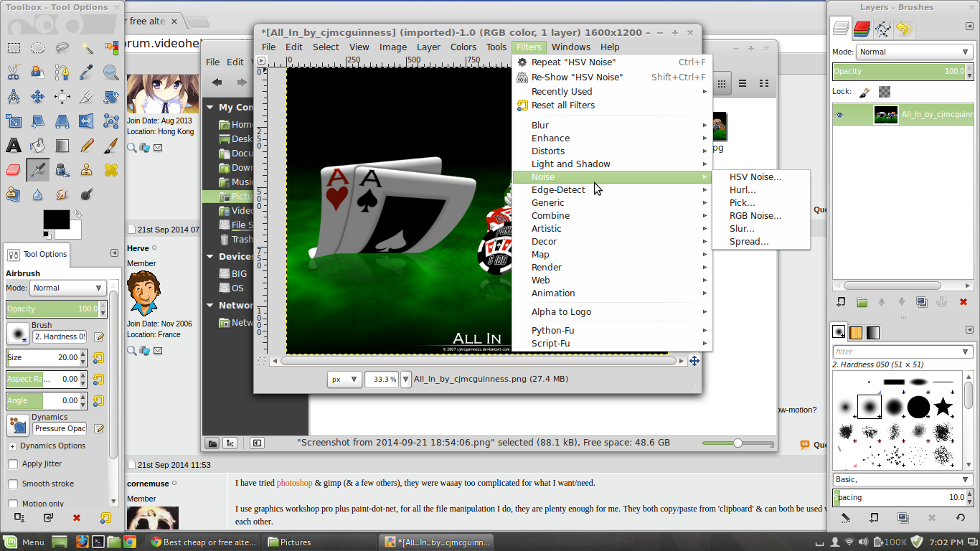Open the brush editor next to brush name
The image size is (980, 551).
99,336
